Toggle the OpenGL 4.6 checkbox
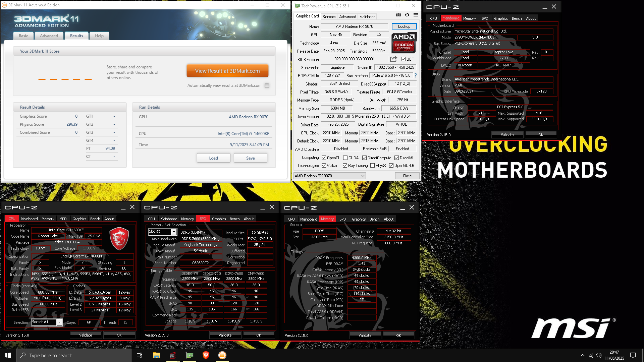The image size is (644, 362). (391, 166)
